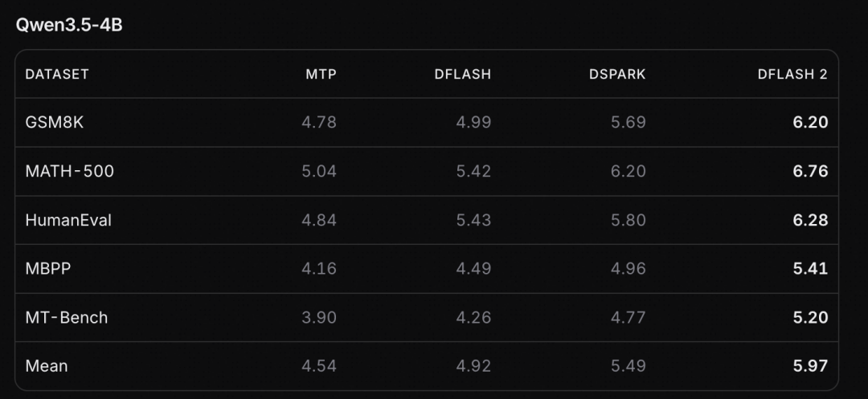Click the DFLASH column header
868x399 pixels.
463,75
